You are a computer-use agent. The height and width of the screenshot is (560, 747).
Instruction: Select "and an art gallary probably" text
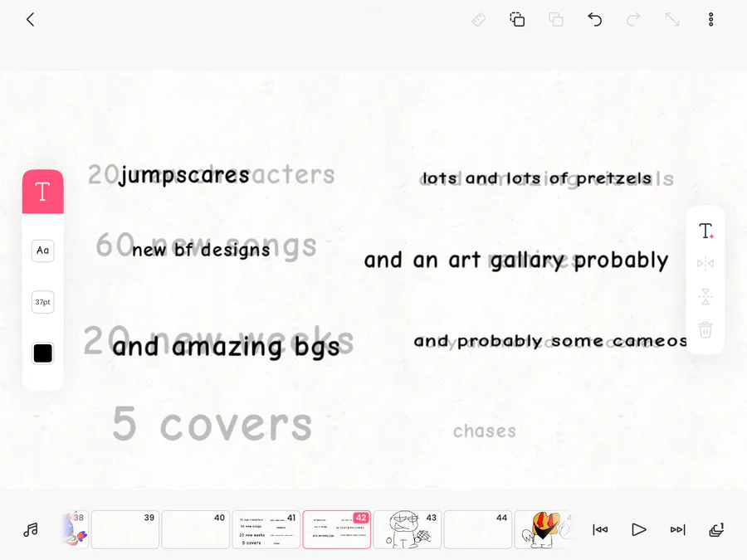pos(516,261)
